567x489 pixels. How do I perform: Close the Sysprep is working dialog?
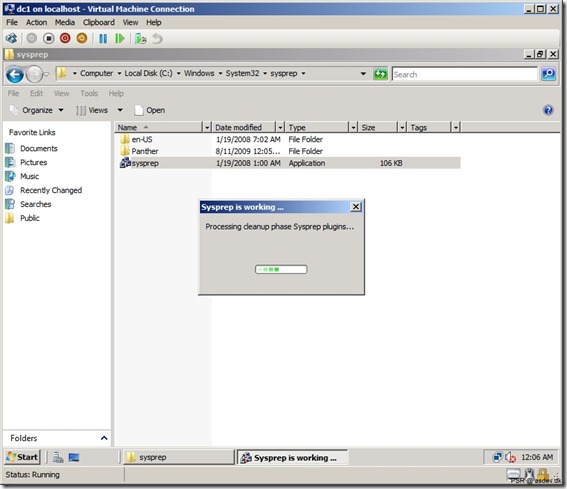(356, 207)
